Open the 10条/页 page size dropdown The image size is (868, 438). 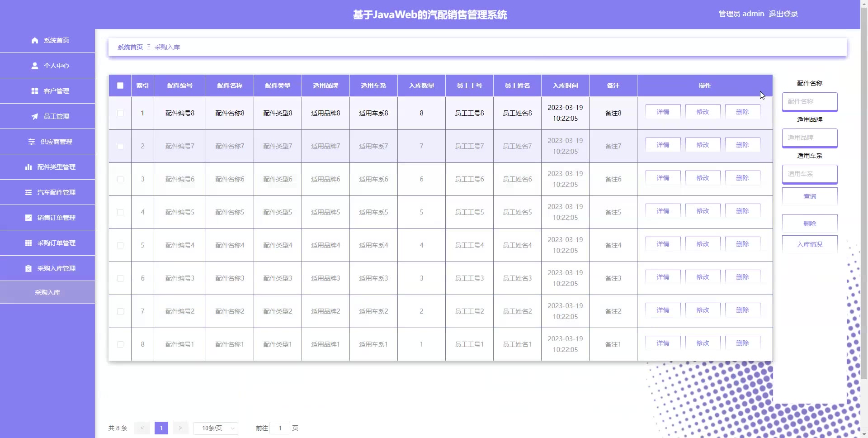click(216, 428)
